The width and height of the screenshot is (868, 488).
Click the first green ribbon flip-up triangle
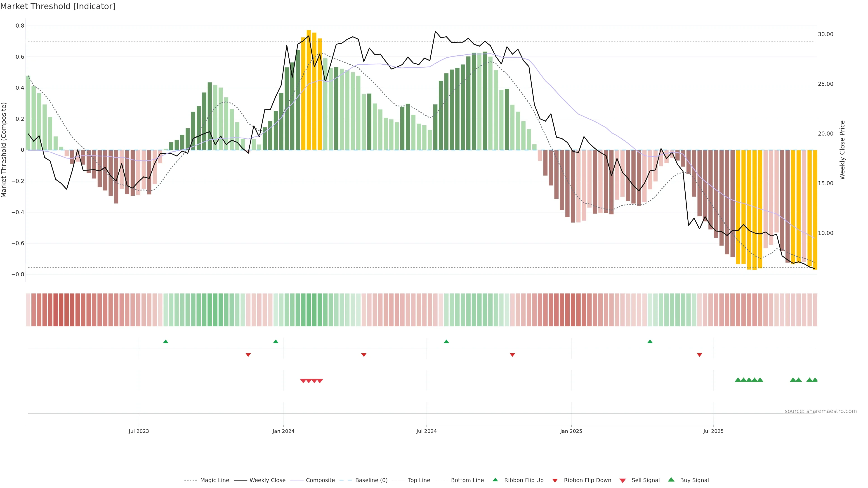165,342
